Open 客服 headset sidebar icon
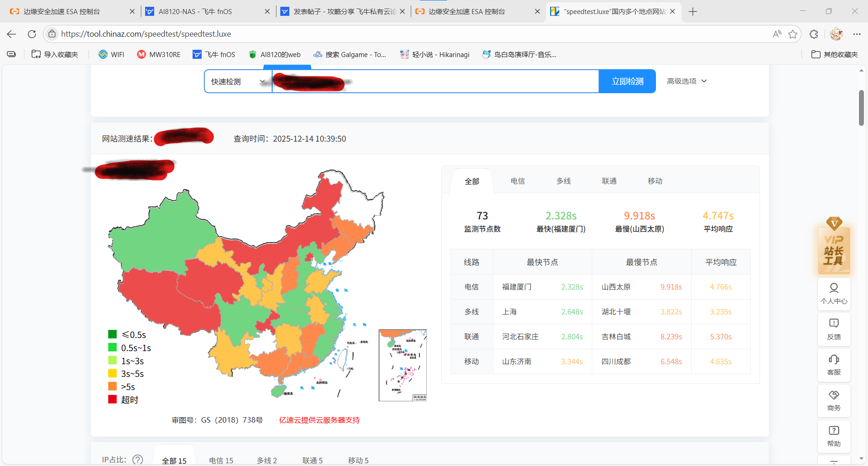The width and height of the screenshot is (868, 466). [x=834, y=365]
